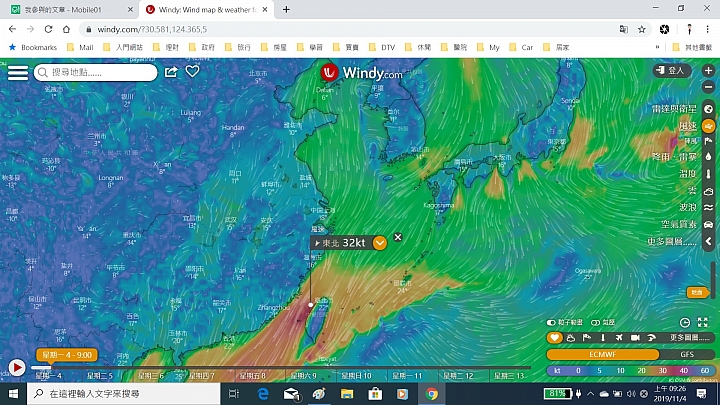
Task: Select the rain droplet layer icon
Action: [x=708, y=157]
